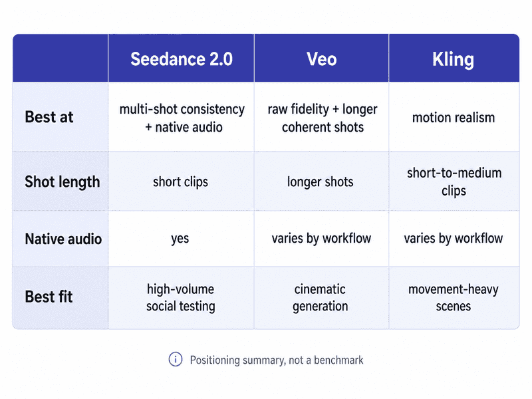The image size is (532, 399).
Task: Click the Shot length row label
Action: coord(63,182)
